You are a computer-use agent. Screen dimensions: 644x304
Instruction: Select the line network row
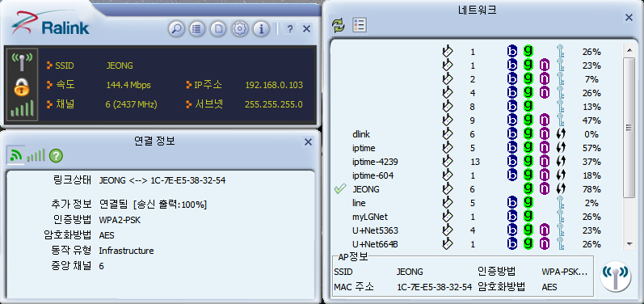coord(477,203)
